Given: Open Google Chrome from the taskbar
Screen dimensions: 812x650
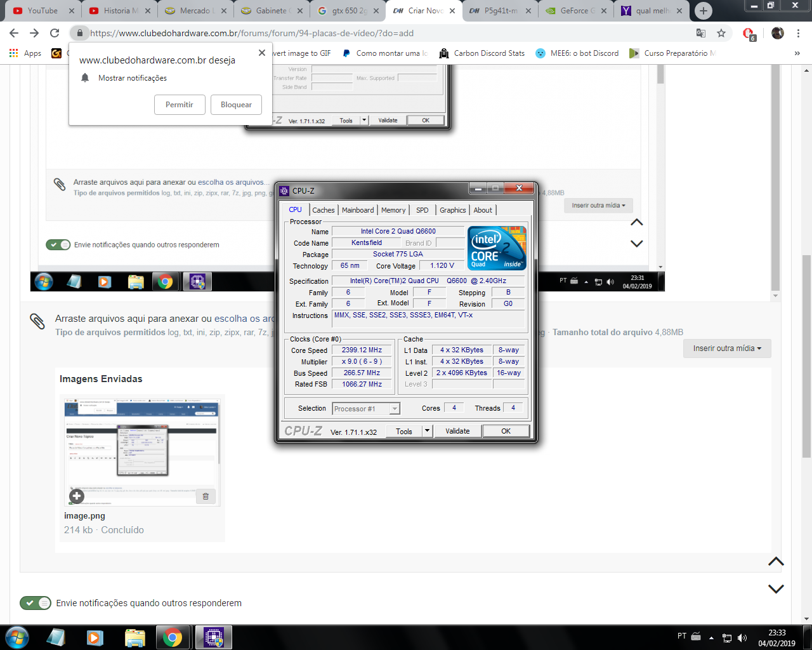Looking at the screenshot, I should coord(173,637).
